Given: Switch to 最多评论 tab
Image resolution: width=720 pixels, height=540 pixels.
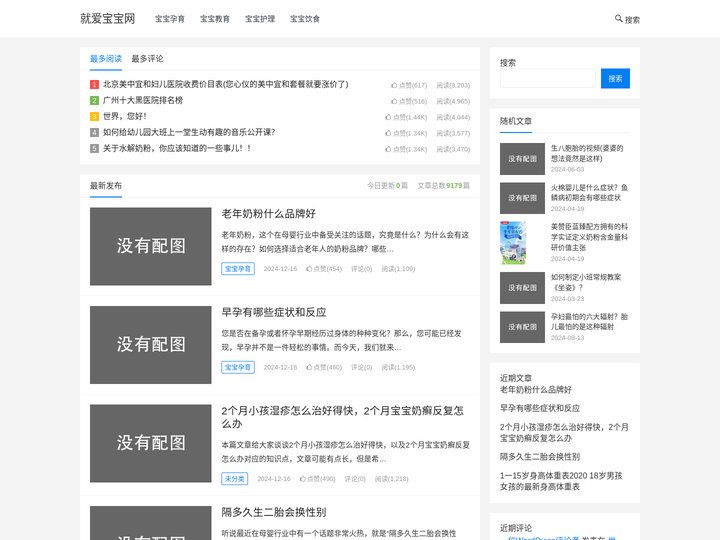Looking at the screenshot, I should point(147,59).
